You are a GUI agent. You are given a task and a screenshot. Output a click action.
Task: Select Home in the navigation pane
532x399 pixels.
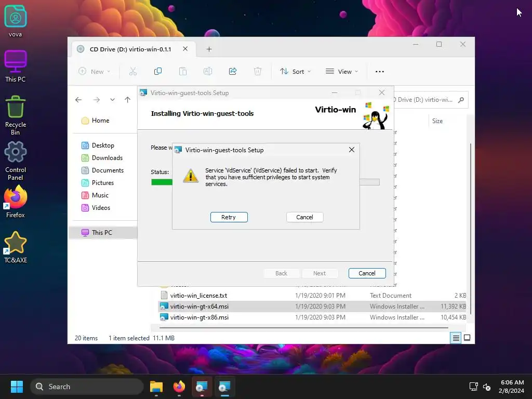100,121
